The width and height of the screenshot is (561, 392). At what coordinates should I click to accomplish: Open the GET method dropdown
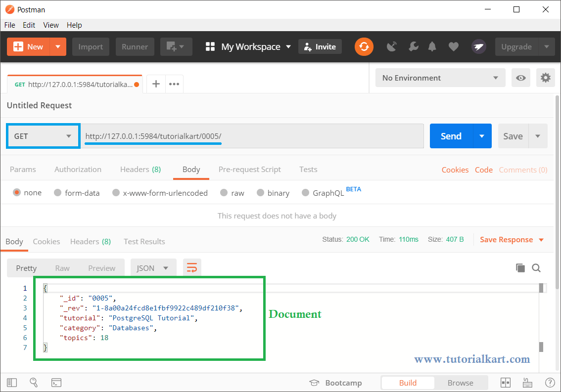(43, 136)
